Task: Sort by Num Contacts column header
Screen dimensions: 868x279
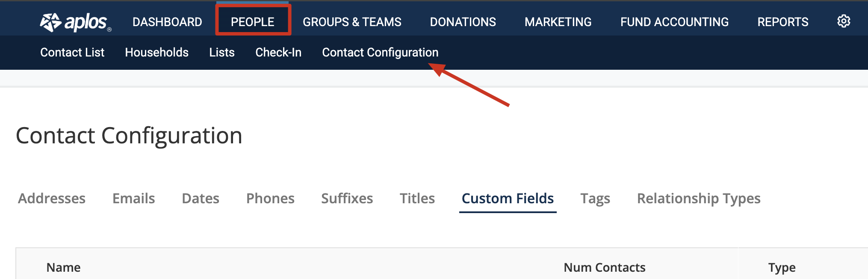Action: [x=605, y=267]
